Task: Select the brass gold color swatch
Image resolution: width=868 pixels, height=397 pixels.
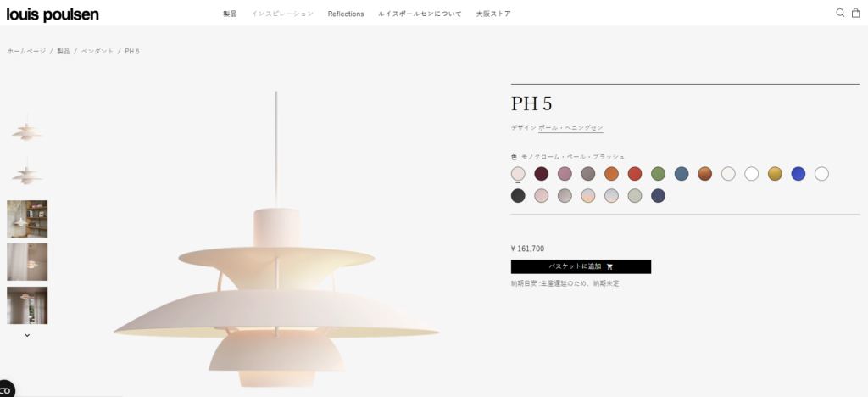Action: coord(775,174)
